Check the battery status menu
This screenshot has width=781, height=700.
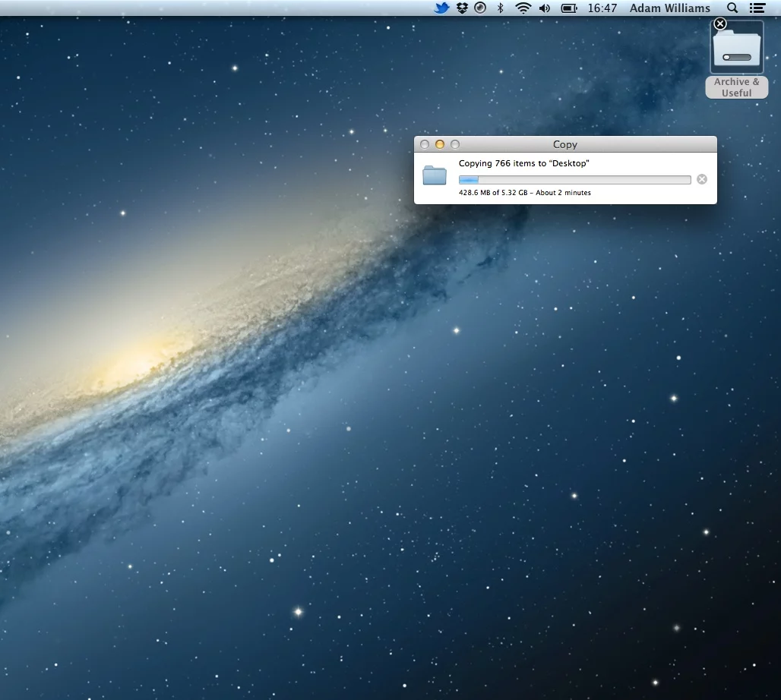click(x=567, y=8)
